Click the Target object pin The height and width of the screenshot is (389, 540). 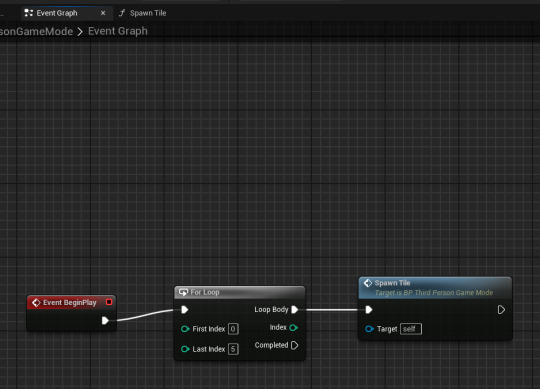point(369,329)
